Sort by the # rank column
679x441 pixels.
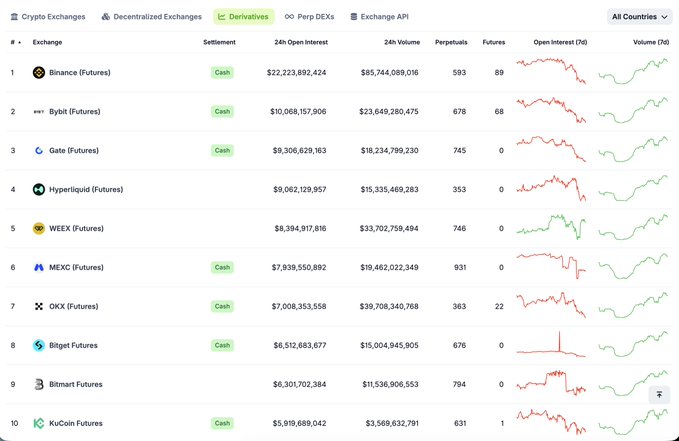tap(16, 42)
